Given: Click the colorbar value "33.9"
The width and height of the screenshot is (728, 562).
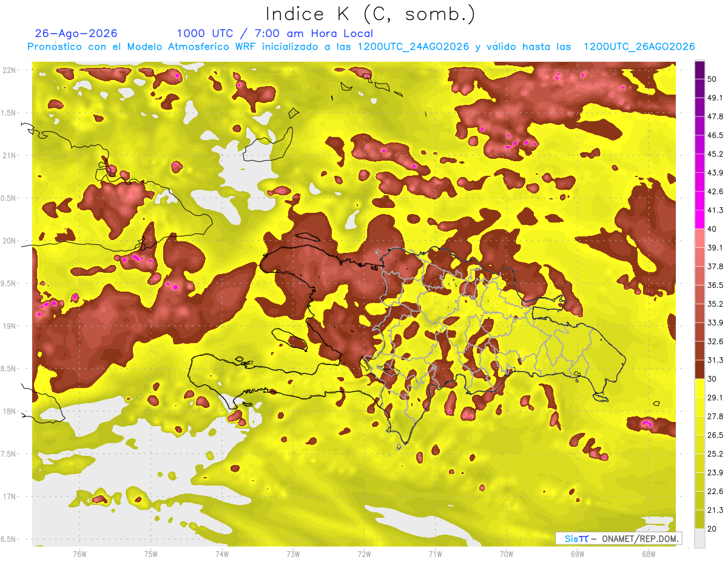Looking at the screenshot, I should point(715,323).
